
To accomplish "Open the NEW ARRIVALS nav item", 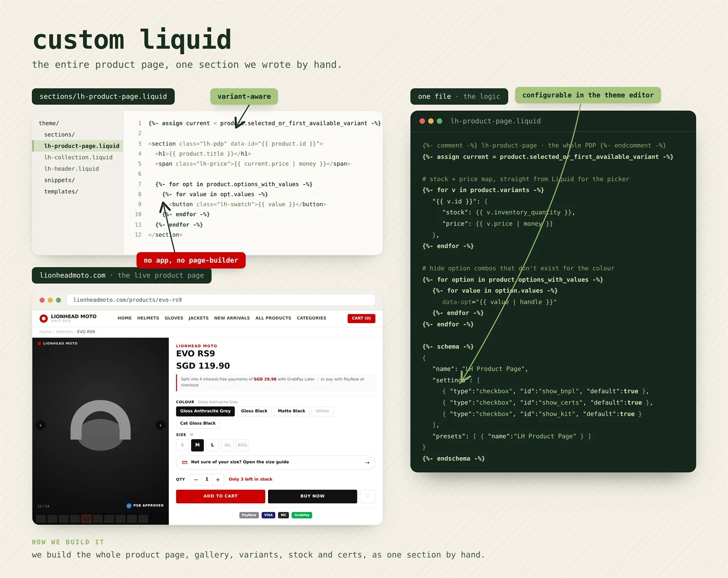I will point(232,318).
